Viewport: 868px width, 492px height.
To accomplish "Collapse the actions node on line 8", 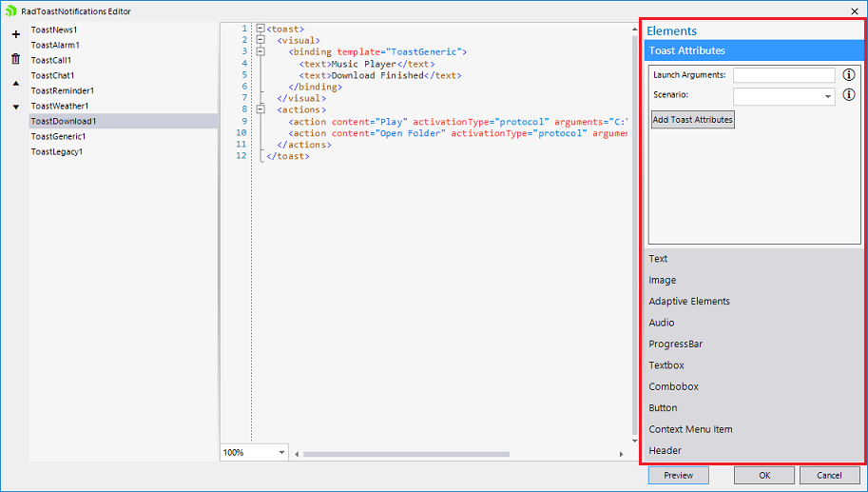I will 260,109.
